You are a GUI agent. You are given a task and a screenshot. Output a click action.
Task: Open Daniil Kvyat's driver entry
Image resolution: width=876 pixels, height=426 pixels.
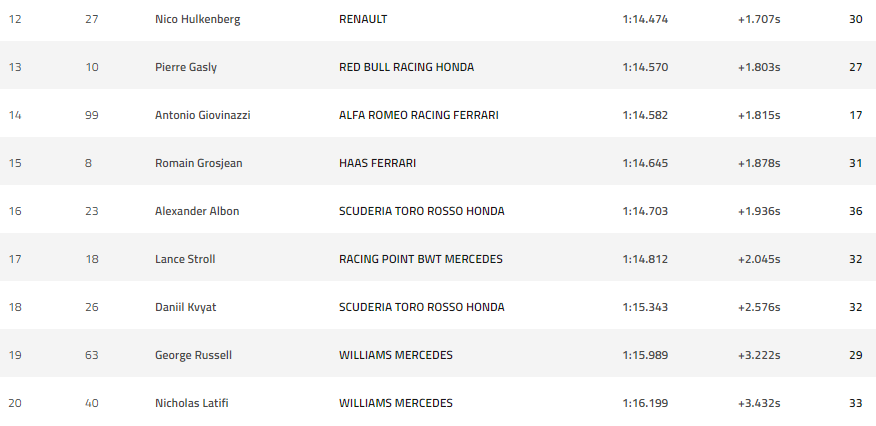(x=186, y=307)
